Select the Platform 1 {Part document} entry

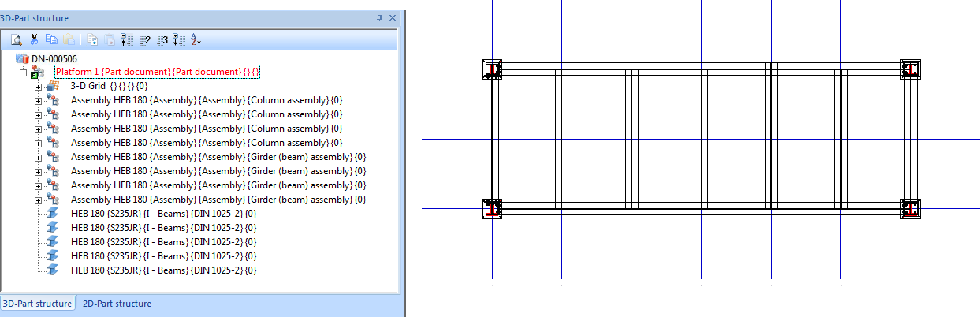157,72
